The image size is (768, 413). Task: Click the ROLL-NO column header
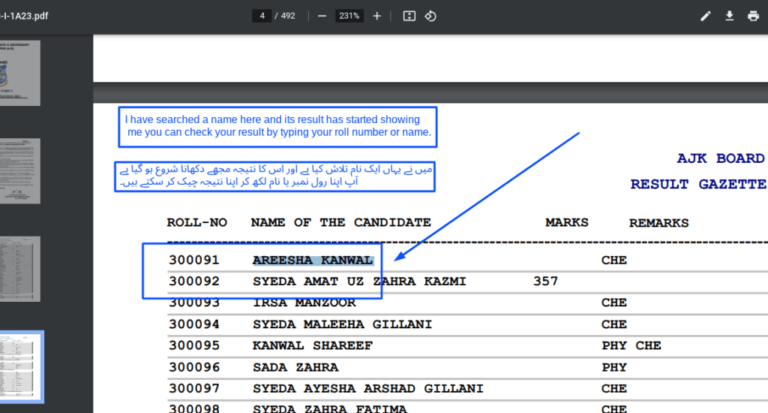(x=197, y=223)
